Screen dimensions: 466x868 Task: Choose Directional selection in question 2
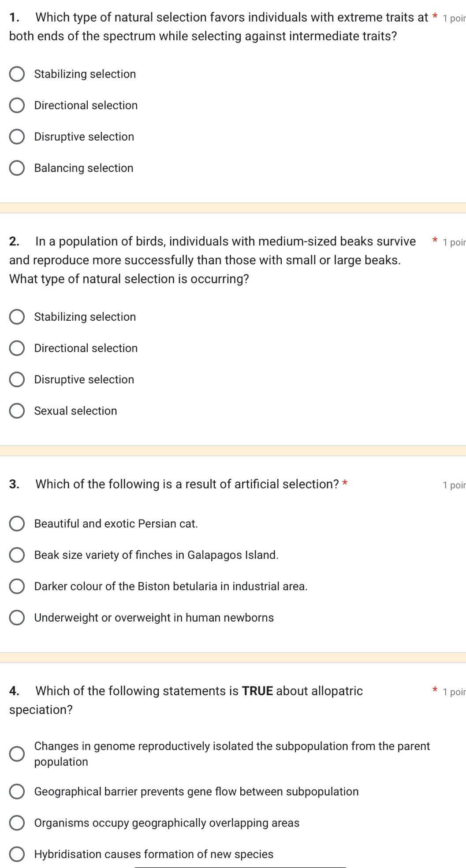[x=17, y=348]
